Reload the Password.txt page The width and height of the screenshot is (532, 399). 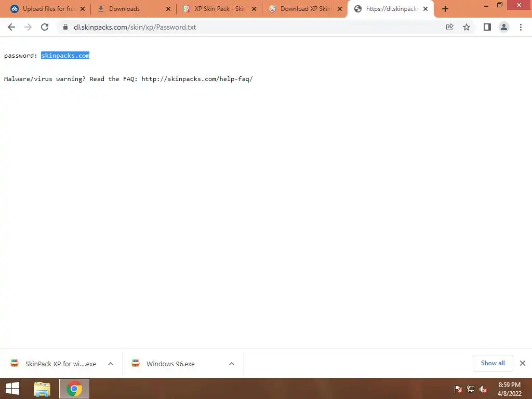45,27
